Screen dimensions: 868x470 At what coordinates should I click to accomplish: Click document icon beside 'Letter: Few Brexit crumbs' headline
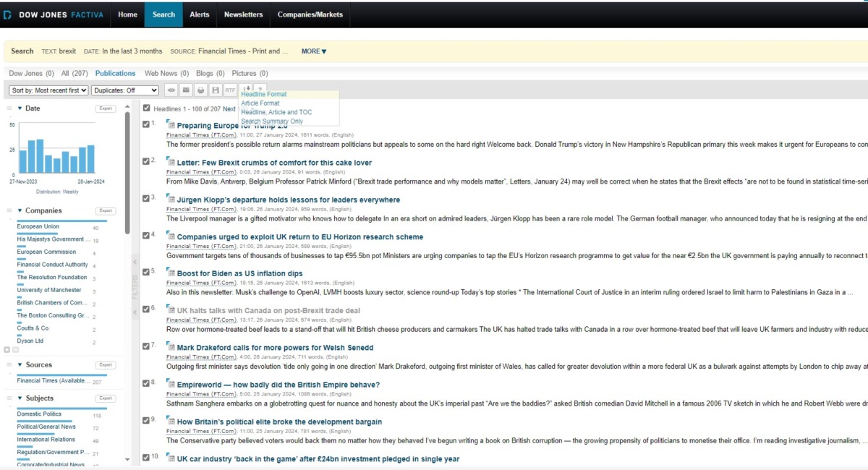(x=171, y=162)
